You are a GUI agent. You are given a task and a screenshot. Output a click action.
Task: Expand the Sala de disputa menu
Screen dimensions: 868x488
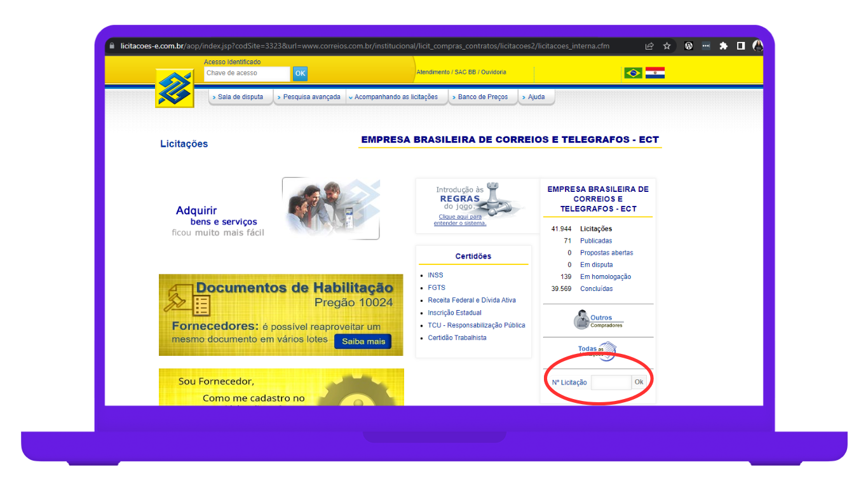tap(240, 97)
